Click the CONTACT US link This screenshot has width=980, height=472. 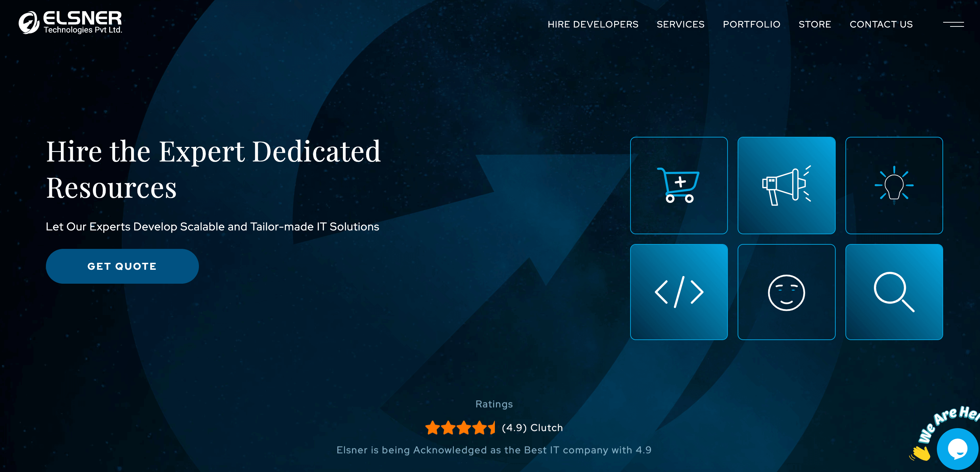881,24
